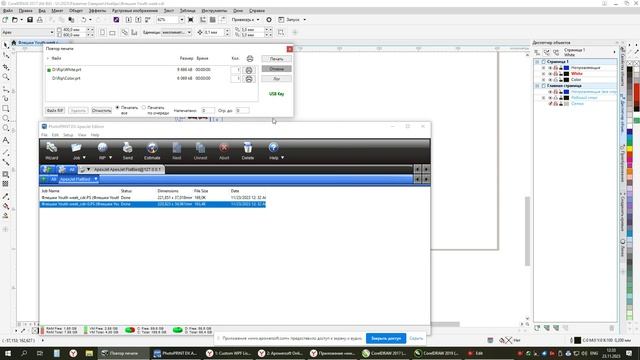Open the ApexJet Flatbed queue dropdown

click(x=96, y=179)
